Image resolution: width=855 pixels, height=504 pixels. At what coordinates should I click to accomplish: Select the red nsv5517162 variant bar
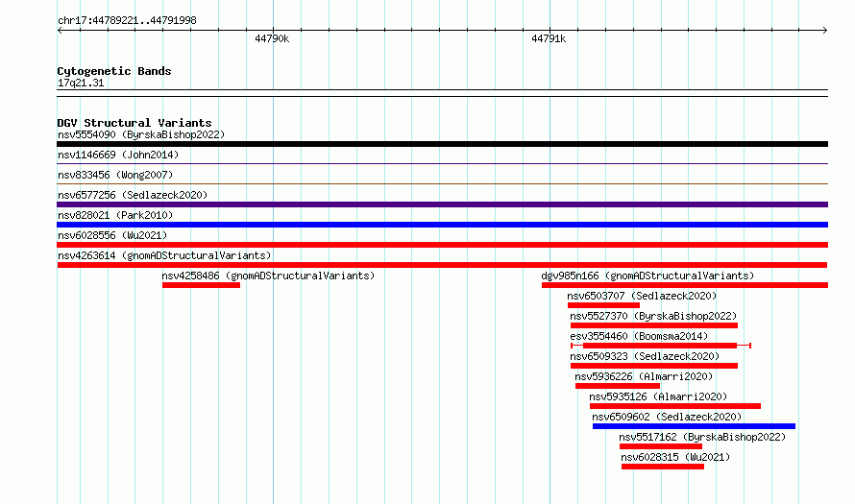661,446
